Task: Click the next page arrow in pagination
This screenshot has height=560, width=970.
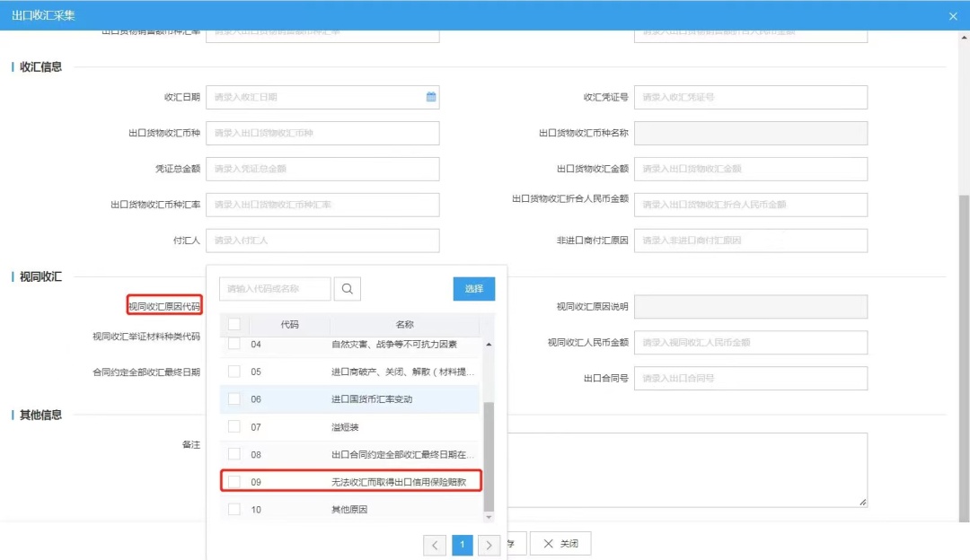Action: coord(489,544)
